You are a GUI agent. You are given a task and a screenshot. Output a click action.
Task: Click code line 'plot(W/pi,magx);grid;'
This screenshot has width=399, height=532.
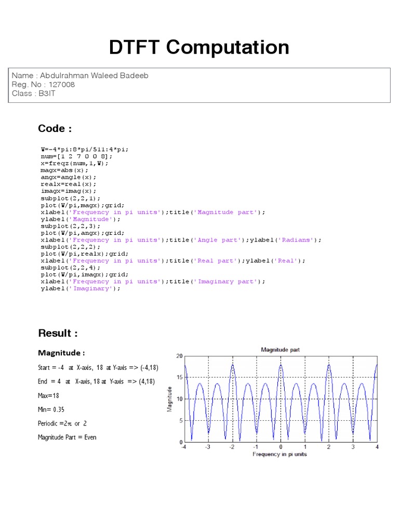click(x=83, y=205)
